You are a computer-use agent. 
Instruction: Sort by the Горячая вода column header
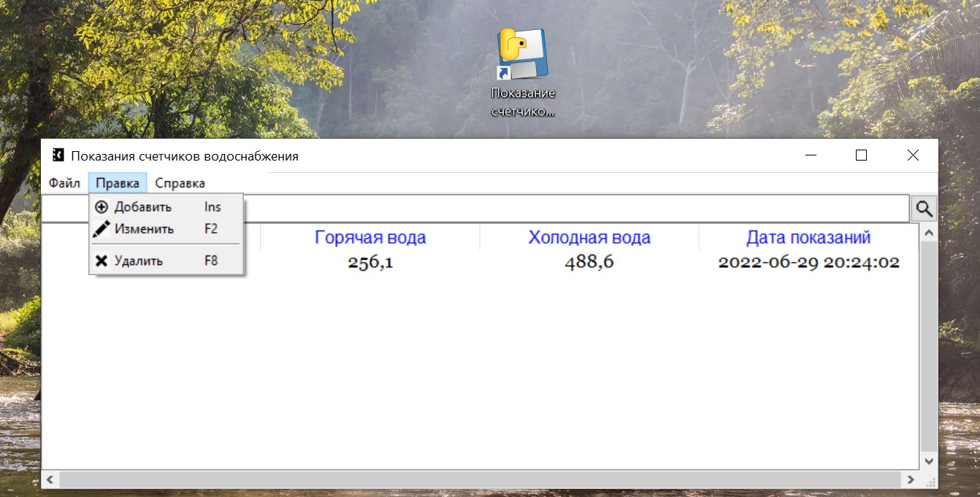370,237
